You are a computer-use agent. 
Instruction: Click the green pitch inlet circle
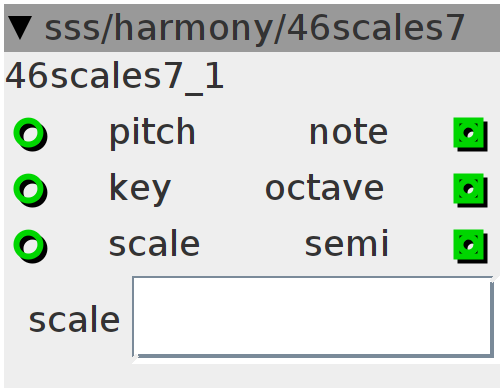30,134
